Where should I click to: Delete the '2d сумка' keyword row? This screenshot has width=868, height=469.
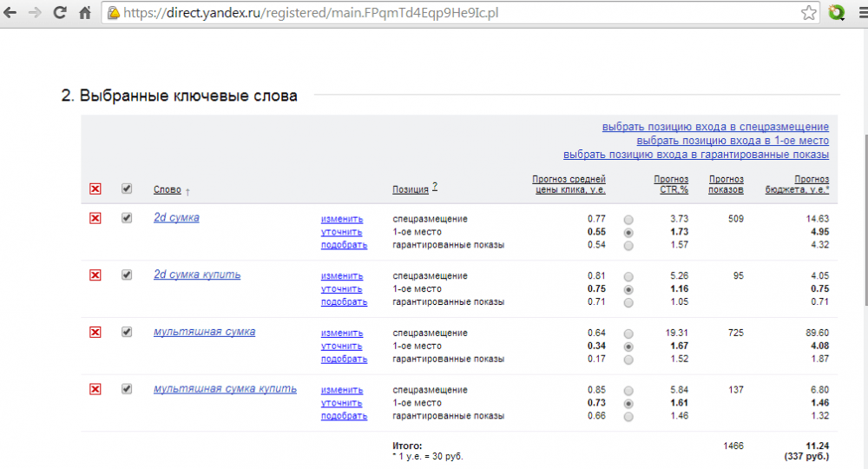tap(95, 218)
